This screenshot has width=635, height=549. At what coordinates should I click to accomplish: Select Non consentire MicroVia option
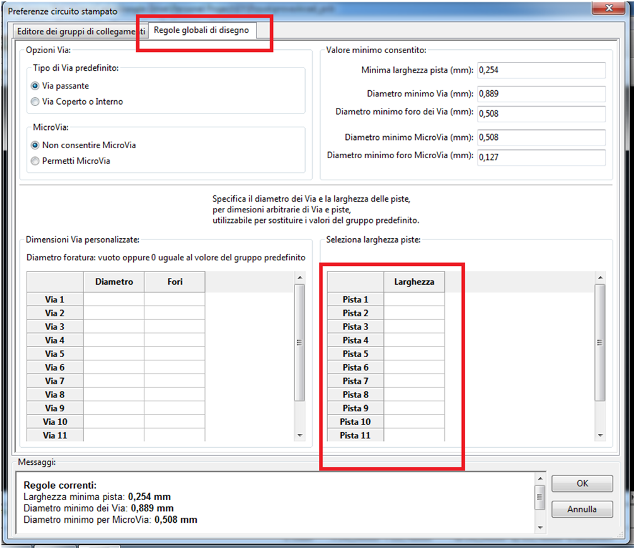click(36, 145)
